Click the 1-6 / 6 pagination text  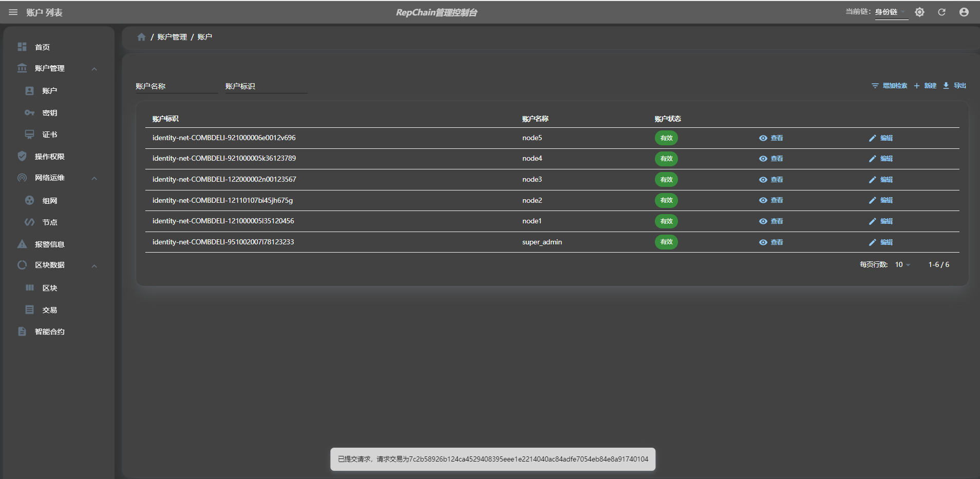tap(938, 265)
